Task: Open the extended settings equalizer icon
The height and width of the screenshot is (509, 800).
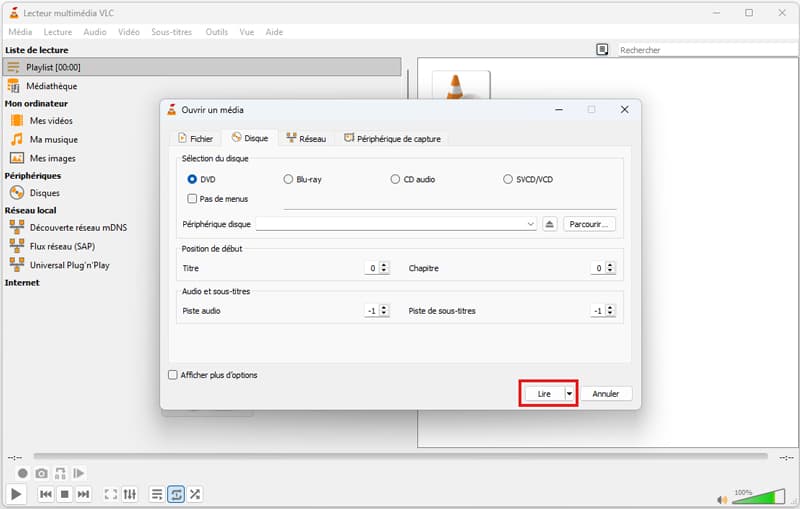Action: [130, 494]
